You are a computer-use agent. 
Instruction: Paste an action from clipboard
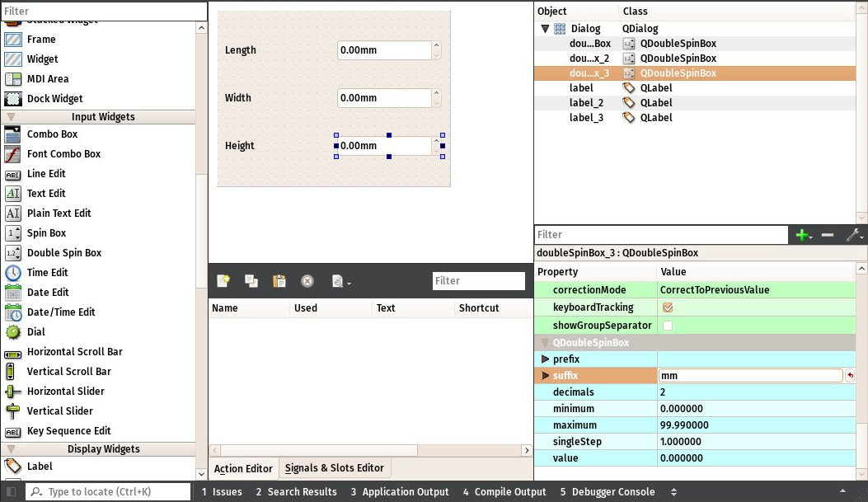point(279,281)
